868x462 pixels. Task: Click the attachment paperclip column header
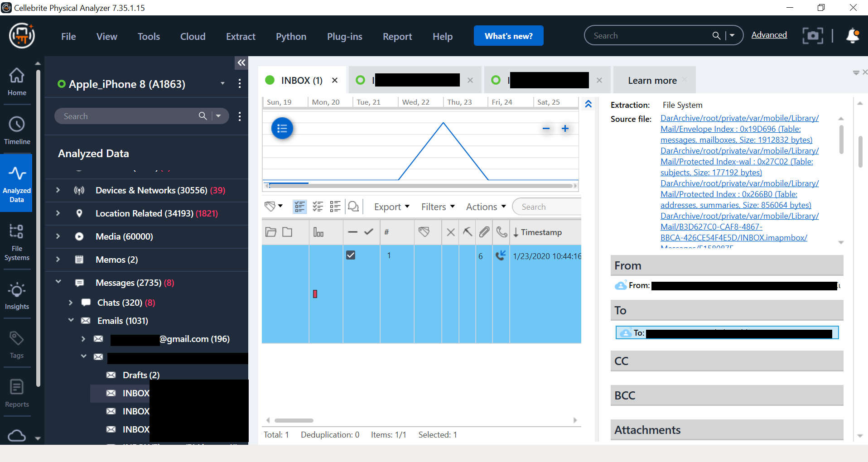(484, 232)
